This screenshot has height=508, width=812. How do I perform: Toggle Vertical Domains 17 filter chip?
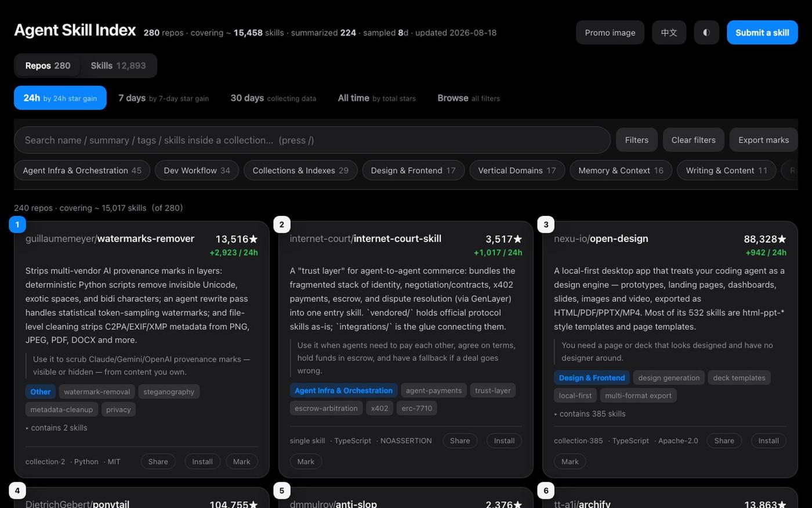517,170
